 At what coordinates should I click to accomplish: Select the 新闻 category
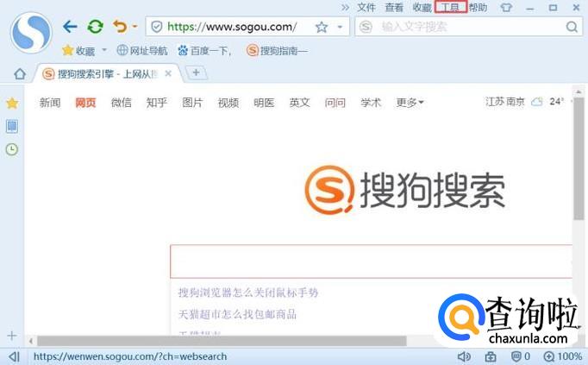[50, 103]
